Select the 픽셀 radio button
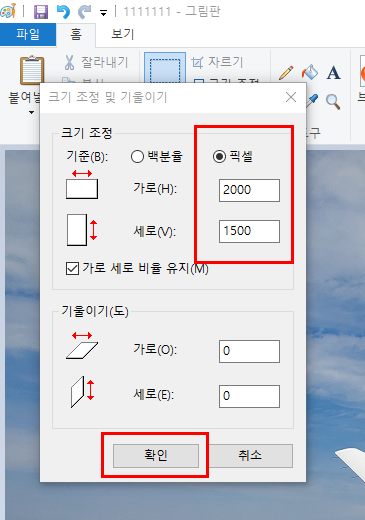 233,156
